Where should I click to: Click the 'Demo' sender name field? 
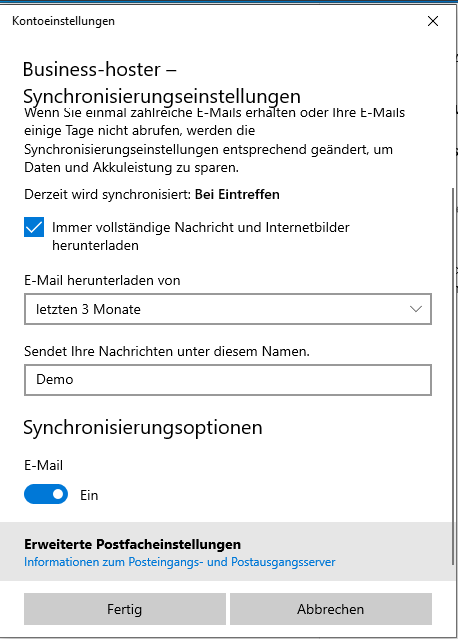pos(228,380)
